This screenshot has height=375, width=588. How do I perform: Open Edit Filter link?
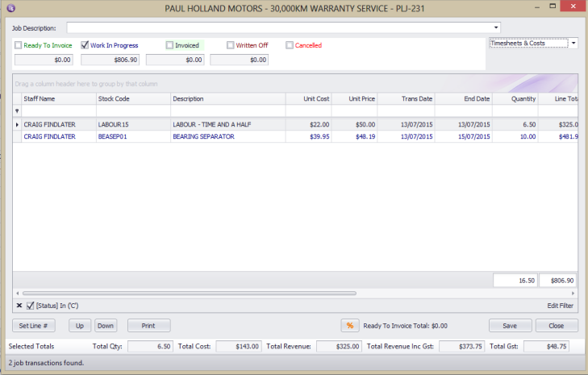click(x=561, y=306)
